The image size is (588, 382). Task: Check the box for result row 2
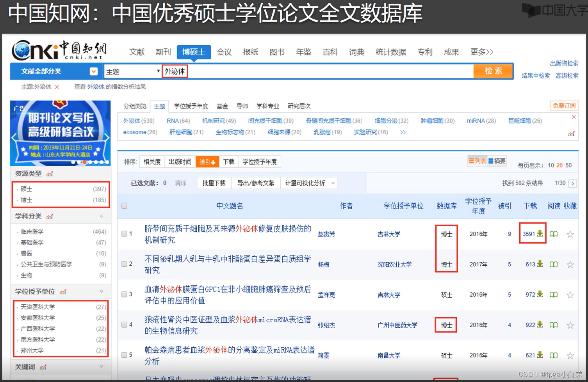pyautogui.click(x=124, y=264)
